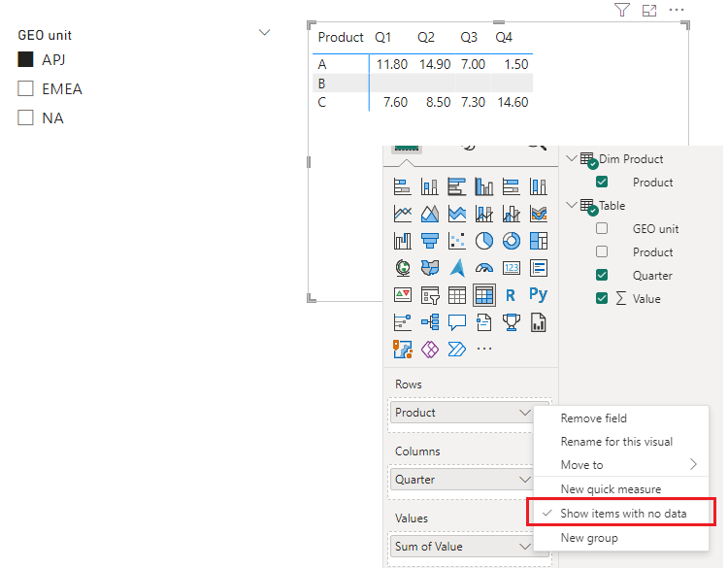The image size is (728, 568).
Task: Select the clustered bar chart visual
Action: (457, 186)
